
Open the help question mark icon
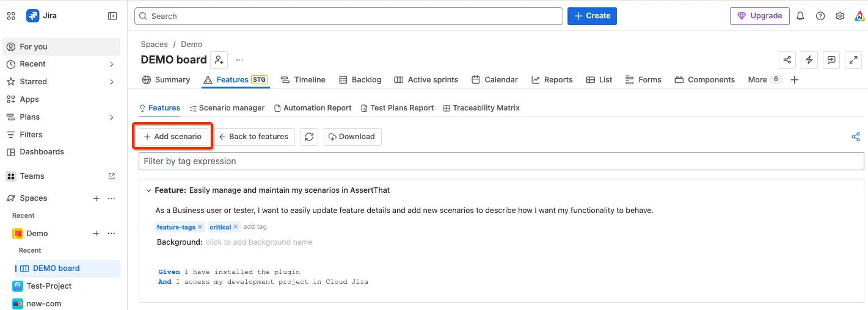[x=820, y=16]
